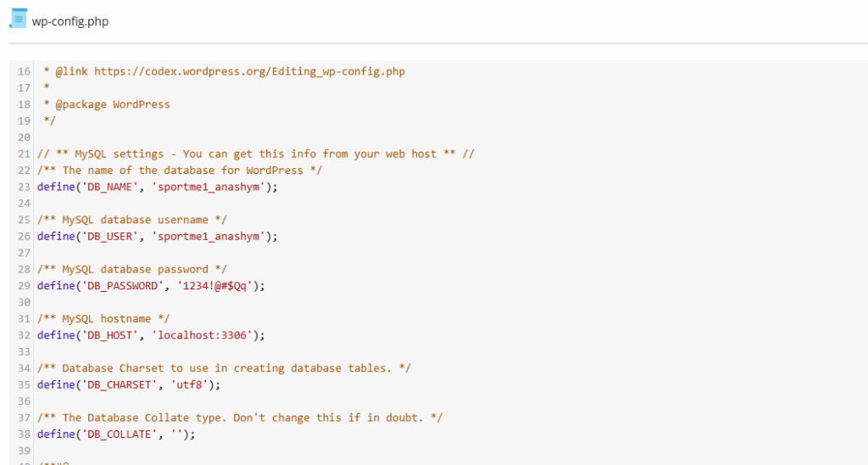The width and height of the screenshot is (868, 465).
Task: Click the wp-config.php file icon
Action: coord(19,19)
